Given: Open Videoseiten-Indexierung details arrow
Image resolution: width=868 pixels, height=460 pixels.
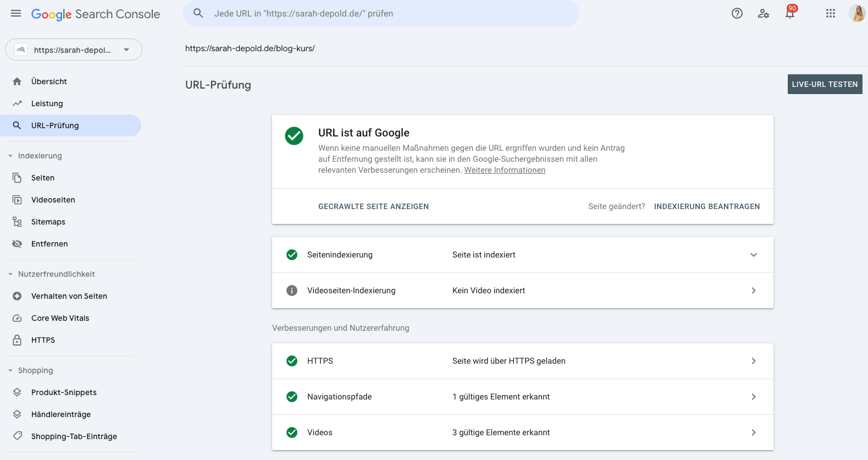Looking at the screenshot, I should coord(754,291).
